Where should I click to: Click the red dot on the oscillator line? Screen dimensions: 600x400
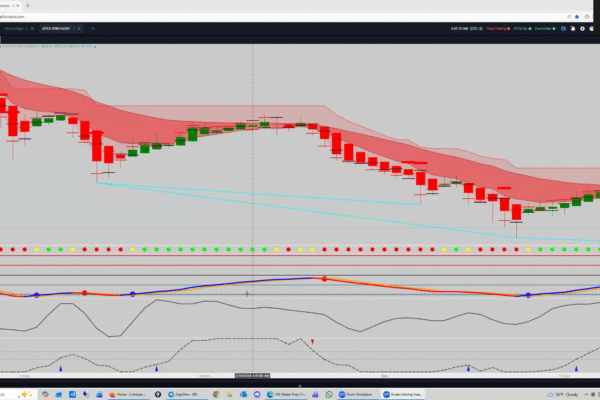[x=324, y=279]
